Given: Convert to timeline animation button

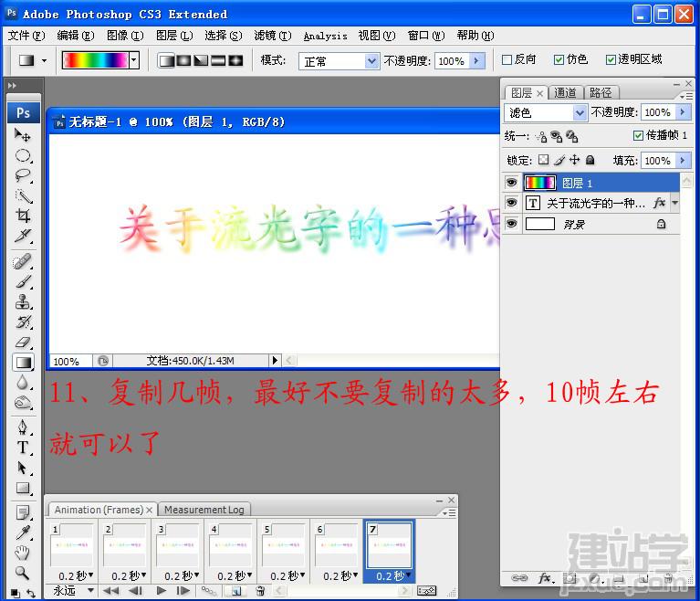Looking at the screenshot, I should click(x=427, y=591).
